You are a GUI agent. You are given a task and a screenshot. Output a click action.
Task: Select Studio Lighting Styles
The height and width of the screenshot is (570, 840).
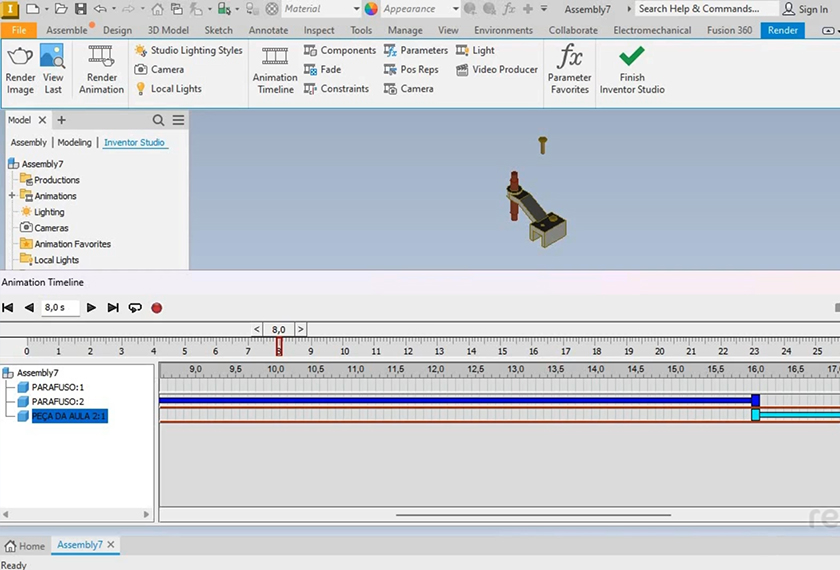tap(188, 50)
